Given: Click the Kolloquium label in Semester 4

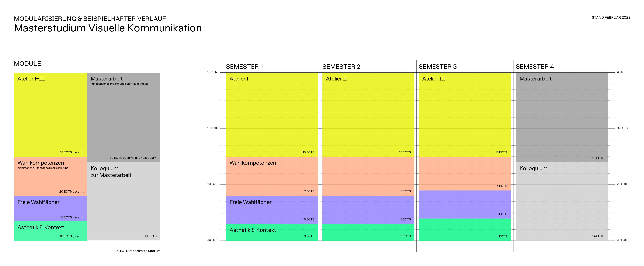Looking at the screenshot, I should 533,169.
